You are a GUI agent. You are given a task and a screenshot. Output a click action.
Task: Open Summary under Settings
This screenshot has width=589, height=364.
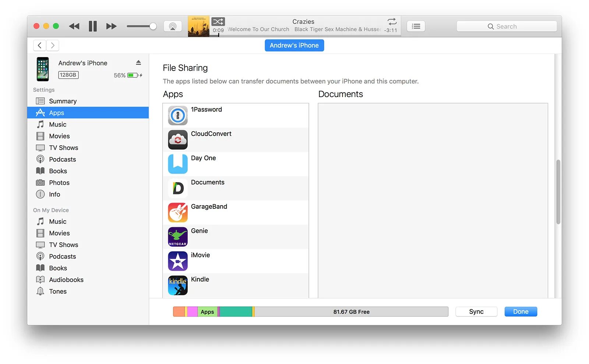click(x=88, y=101)
